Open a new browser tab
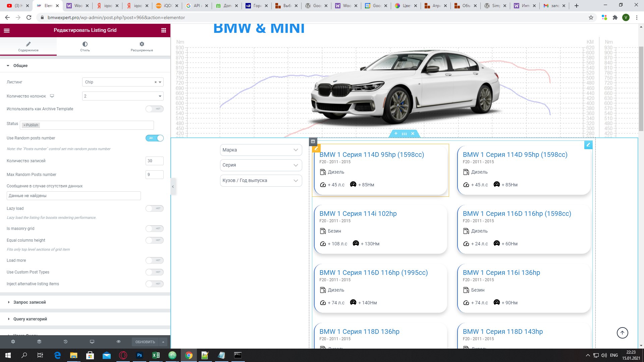Image resolution: width=644 pixels, height=362 pixels. coord(577,6)
